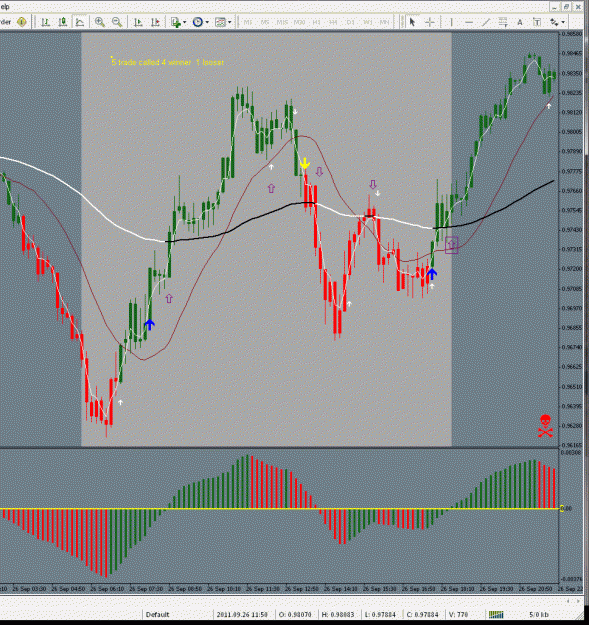The width and height of the screenshot is (589, 625).
Task: Select the H1 timeframe button
Action: [x=316, y=22]
